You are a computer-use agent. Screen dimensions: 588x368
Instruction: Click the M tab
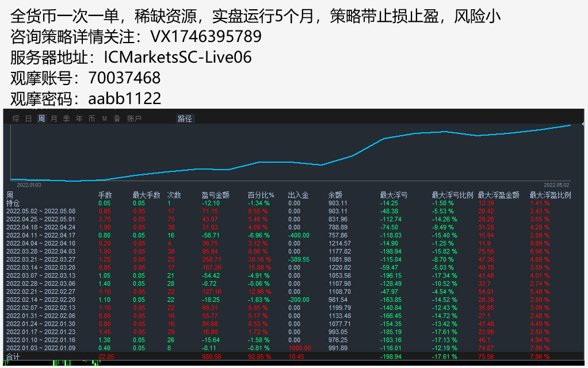pyautogui.click(x=105, y=119)
